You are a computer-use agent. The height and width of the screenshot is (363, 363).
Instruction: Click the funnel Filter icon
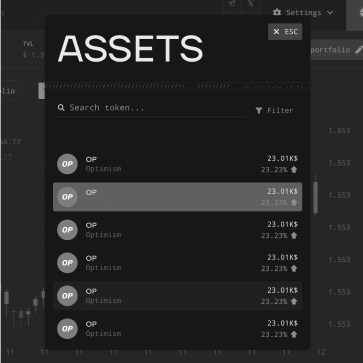coord(259,110)
